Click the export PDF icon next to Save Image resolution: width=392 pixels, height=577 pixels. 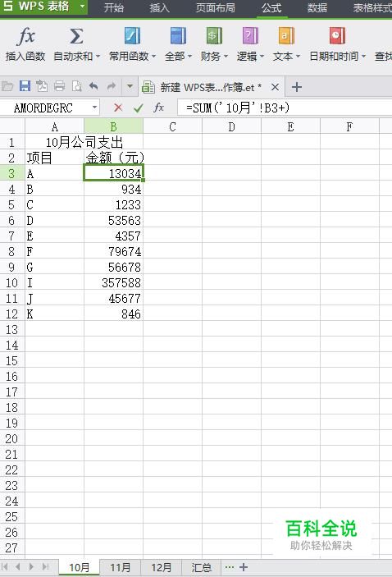42,86
